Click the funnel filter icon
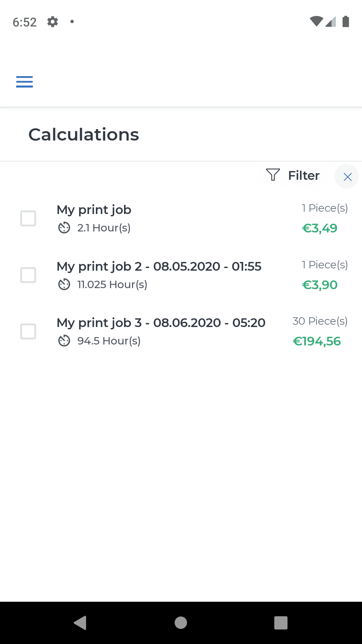362x644 pixels. tap(273, 175)
